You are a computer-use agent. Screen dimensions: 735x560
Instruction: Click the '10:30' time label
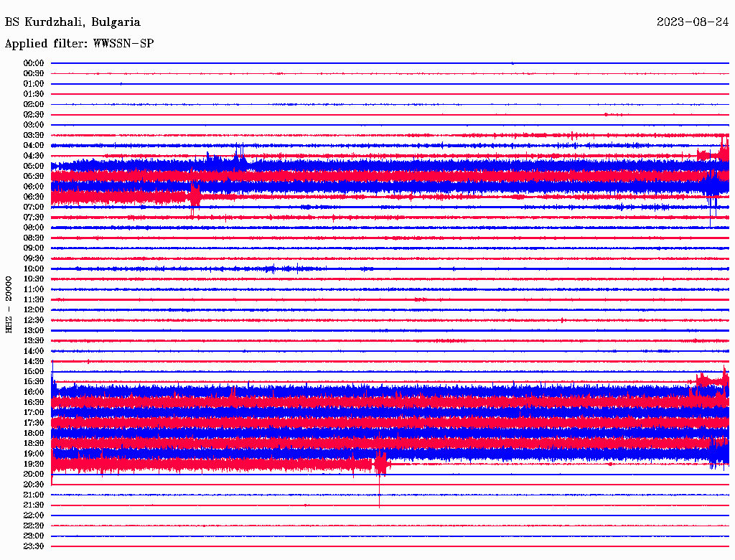pos(34,279)
